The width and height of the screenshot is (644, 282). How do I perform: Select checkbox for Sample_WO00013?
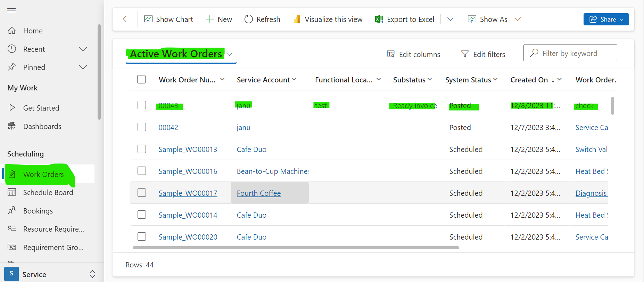tap(142, 148)
